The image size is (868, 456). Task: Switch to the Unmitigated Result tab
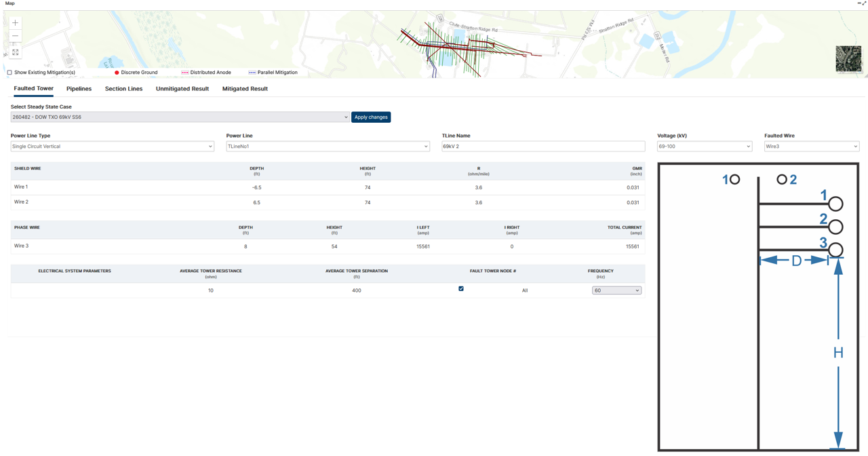(182, 89)
